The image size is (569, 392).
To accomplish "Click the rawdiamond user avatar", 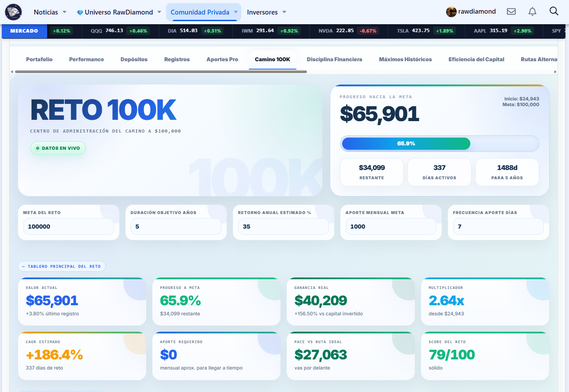I will click(x=451, y=12).
